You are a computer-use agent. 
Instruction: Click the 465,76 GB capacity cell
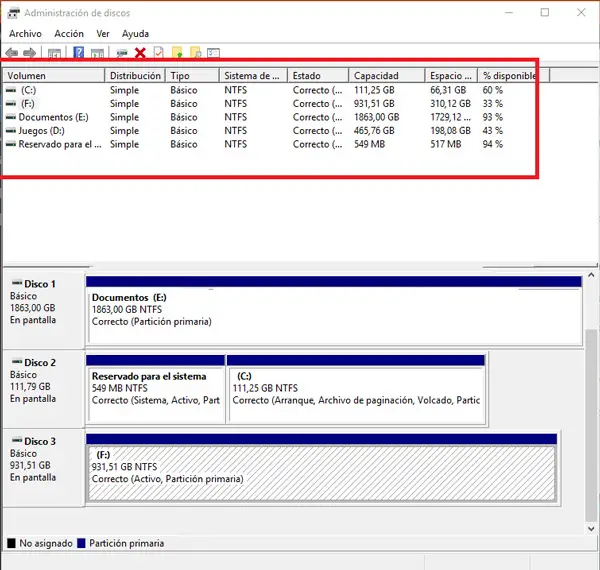point(374,131)
